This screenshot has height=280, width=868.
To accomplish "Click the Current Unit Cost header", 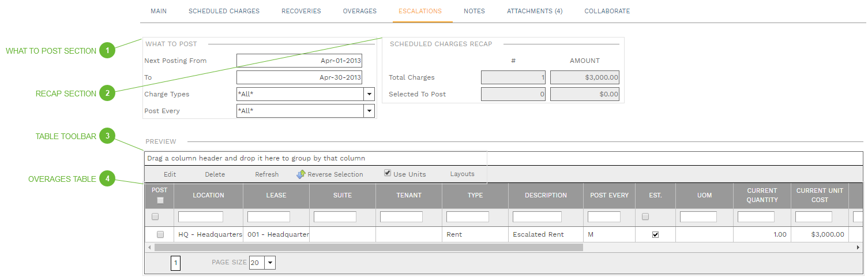I will coord(820,196).
